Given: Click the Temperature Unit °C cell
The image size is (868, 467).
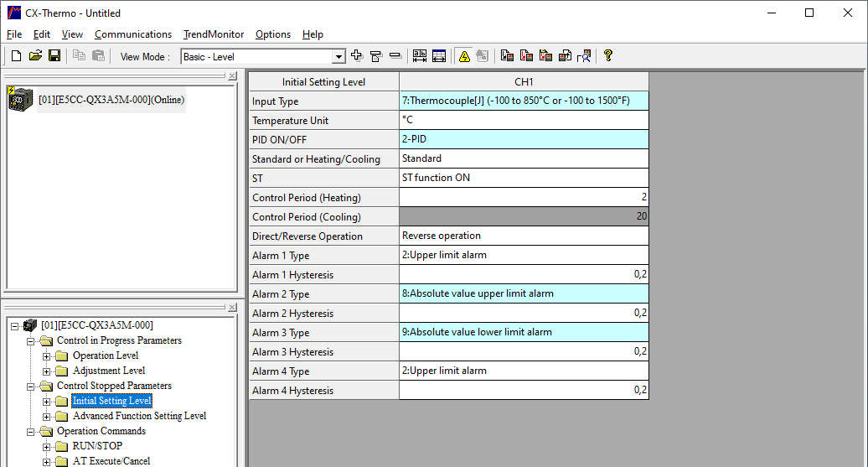Looking at the screenshot, I should click(x=524, y=120).
